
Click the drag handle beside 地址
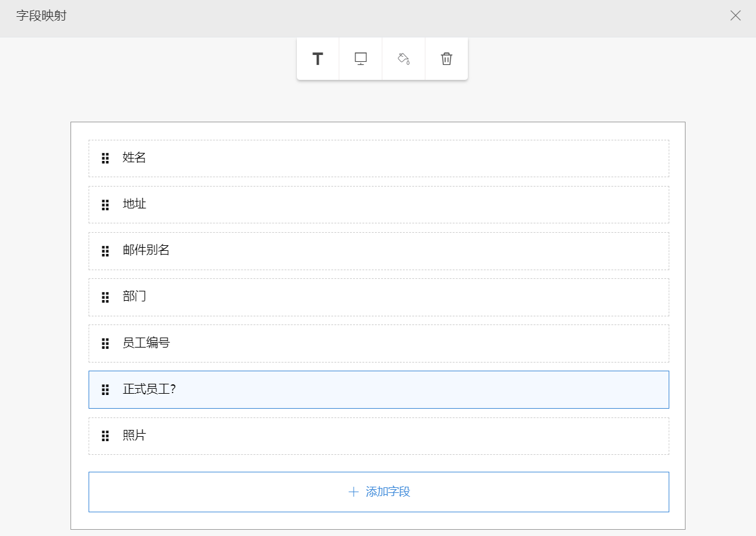click(105, 205)
